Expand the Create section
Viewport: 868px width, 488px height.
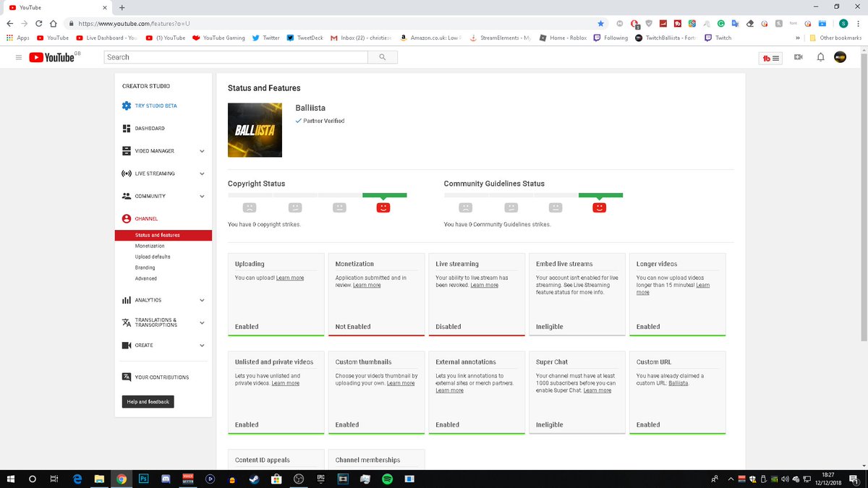coord(202,346)
